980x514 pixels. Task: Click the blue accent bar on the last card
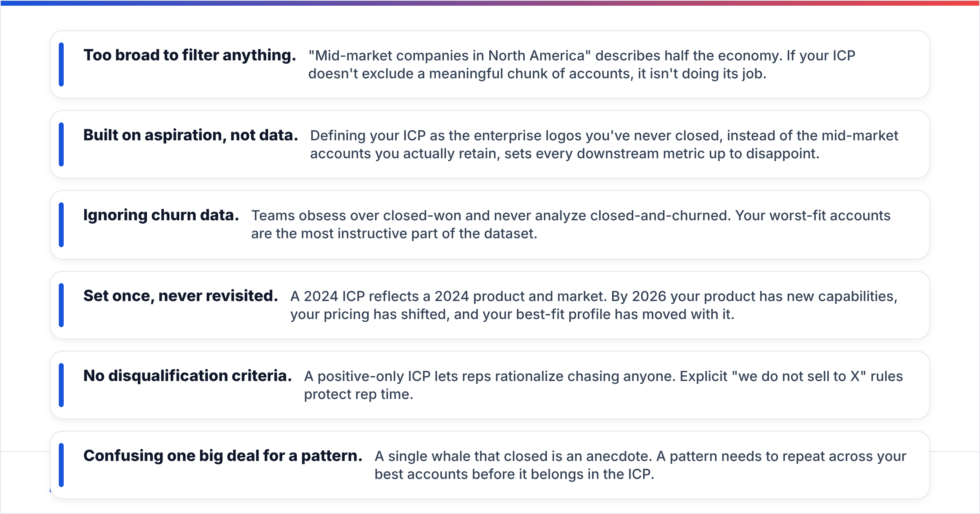click(61, 465)
